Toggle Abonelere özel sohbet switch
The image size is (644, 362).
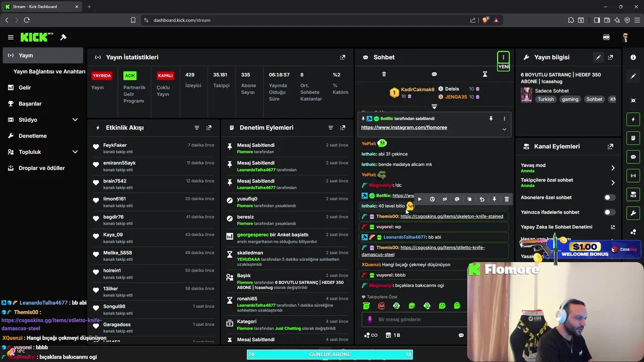click(x=610, y=198)
